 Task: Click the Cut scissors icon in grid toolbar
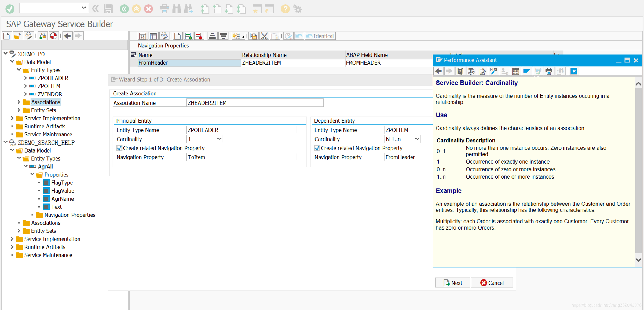point(264,36)
